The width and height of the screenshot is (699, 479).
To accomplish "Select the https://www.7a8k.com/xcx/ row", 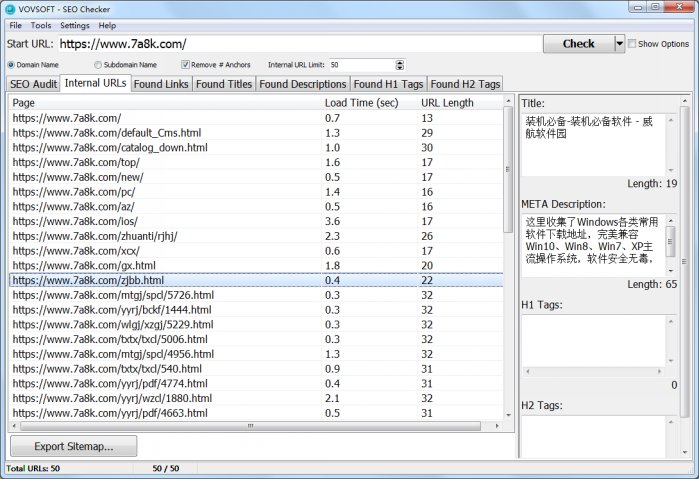I will tap(256, 251).
